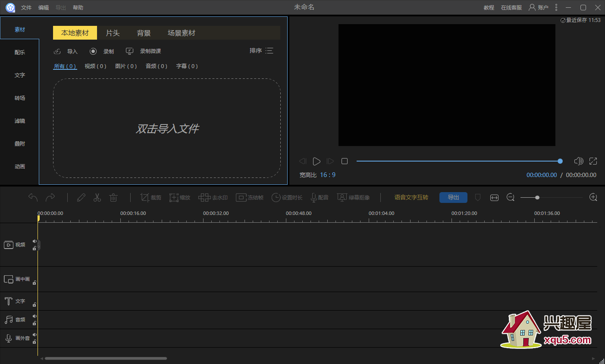Click the 导入 import button
This screenshot has height=364, width=605.
(x=66, y=51)
